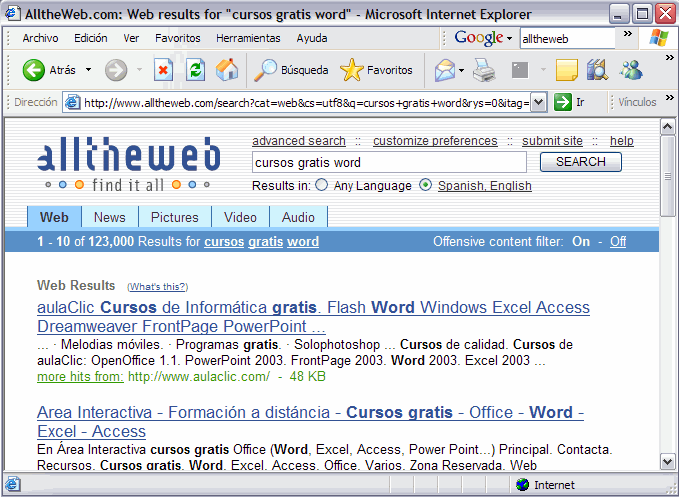Click the grey Edit page icon
679x497 pixels.
(x=520, y=70)
